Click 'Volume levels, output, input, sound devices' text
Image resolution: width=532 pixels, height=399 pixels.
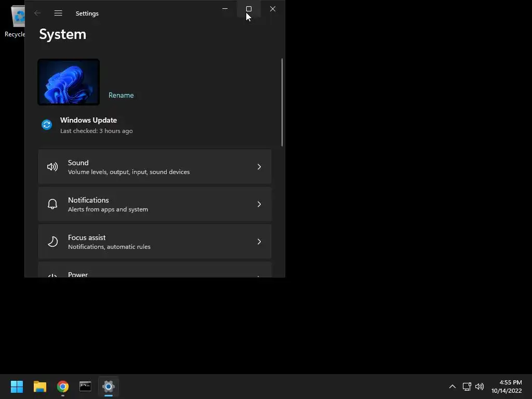[129, 172]
